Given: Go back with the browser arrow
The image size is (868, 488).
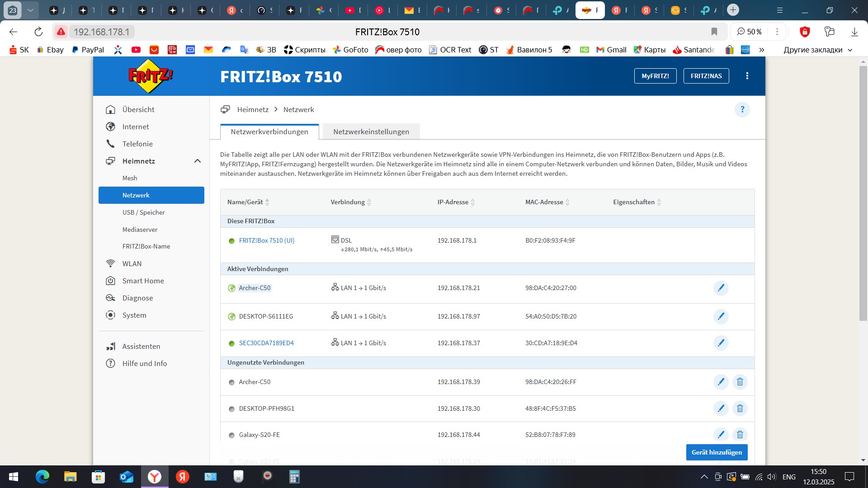Looking at the screenshot, I should pyautogui.click(x=14, y=32).
